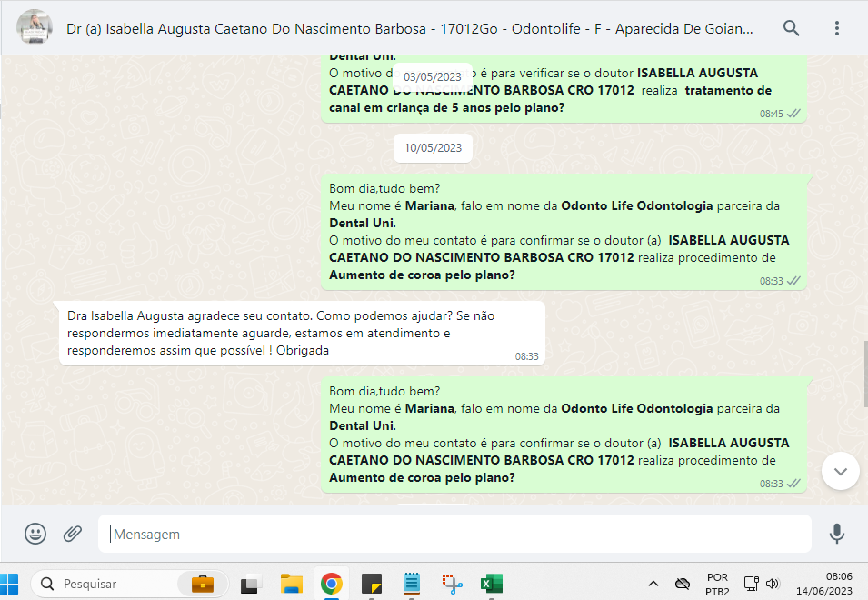Open Snipping Tool from the taskbar
Screen dimensions: 868x600
click(x=452, y=584)
